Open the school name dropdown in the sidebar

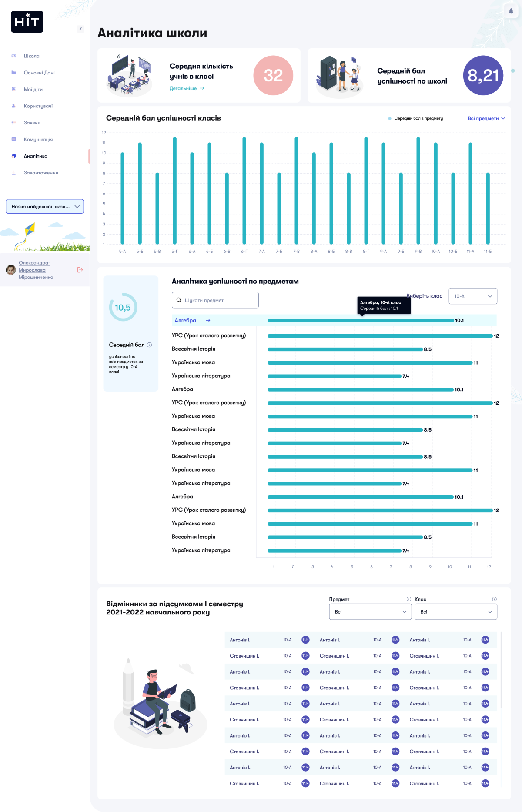45,207
